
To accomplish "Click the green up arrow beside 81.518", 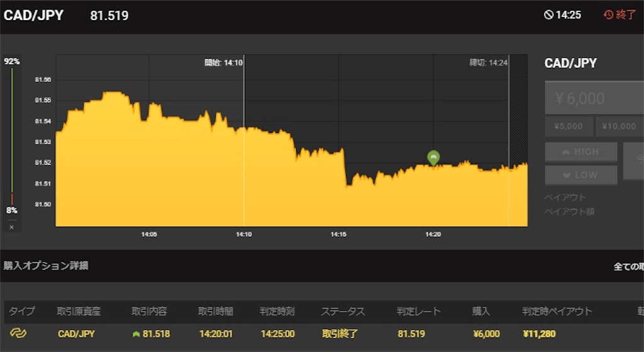I will click(x=136, y=334).
